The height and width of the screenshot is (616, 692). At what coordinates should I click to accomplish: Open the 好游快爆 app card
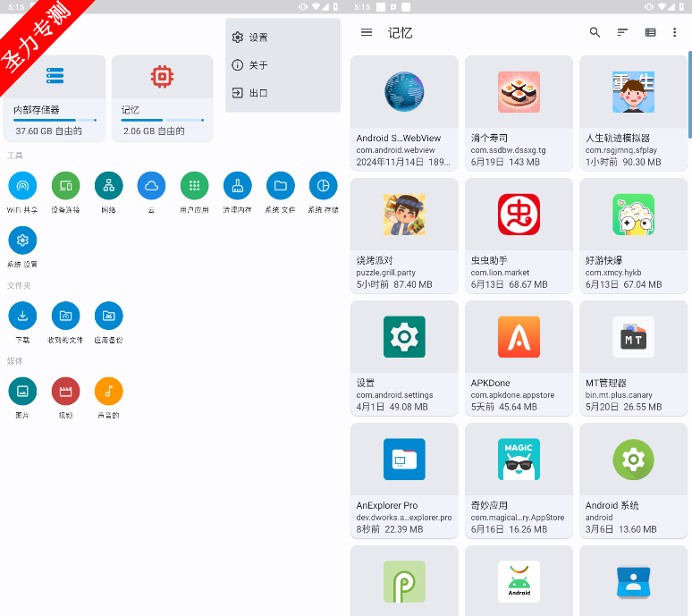pos(633,236)
